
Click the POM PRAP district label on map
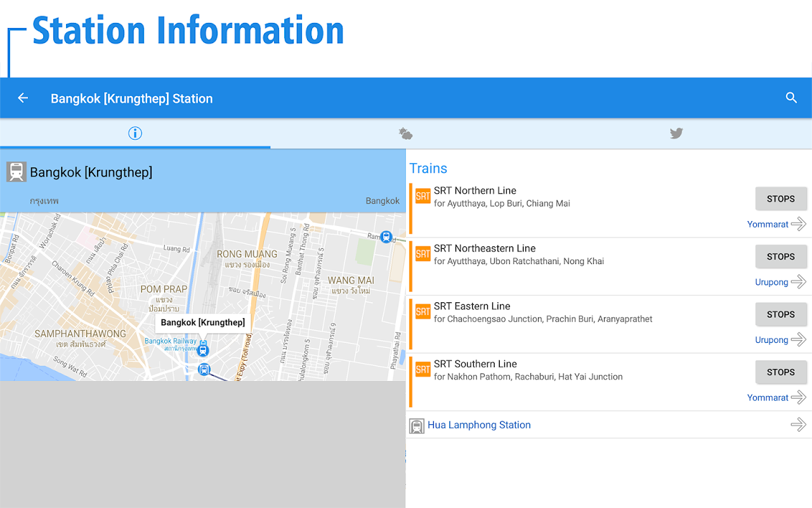pyautogui.click(x=164, y=289)
